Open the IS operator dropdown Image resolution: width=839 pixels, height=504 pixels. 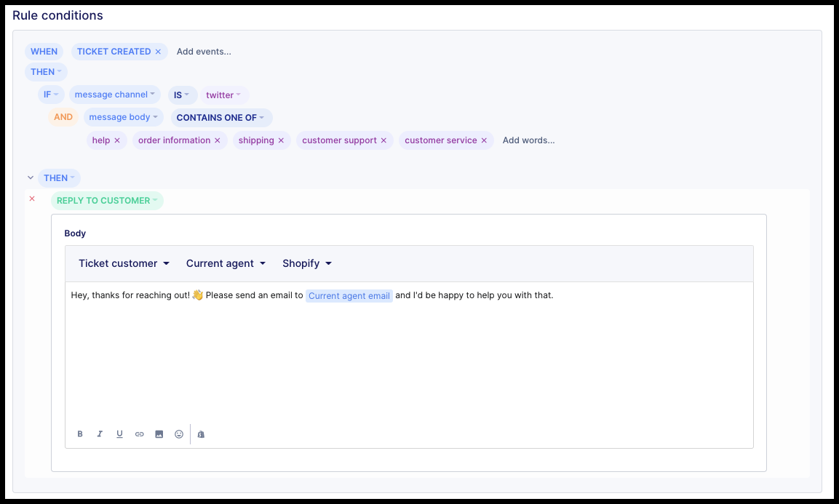[183, 95]
